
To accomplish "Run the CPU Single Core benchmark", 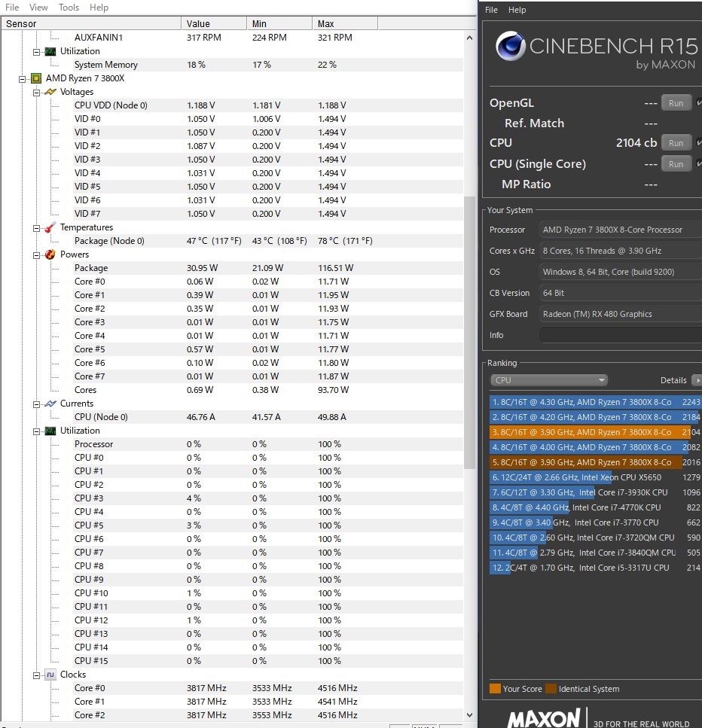I will (676, 164).
